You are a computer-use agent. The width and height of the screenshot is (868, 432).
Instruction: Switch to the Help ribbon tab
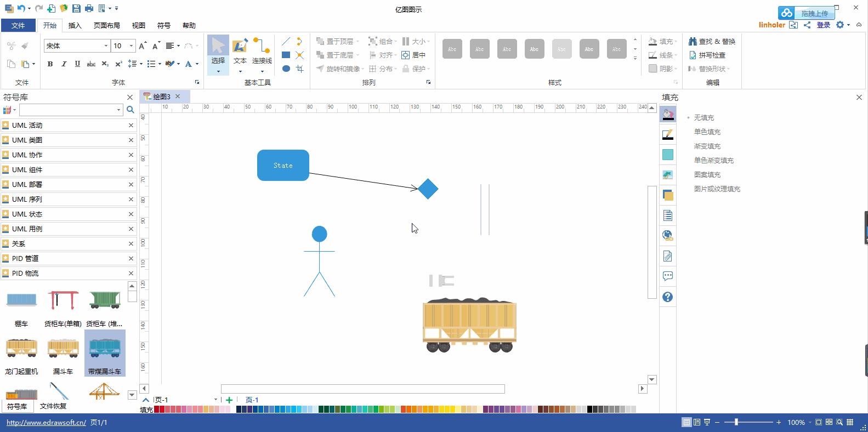(x=189, y=26)
